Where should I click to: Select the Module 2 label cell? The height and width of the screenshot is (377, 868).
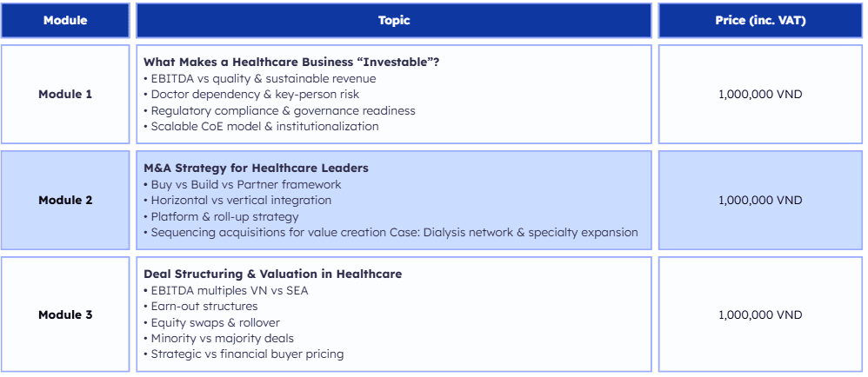tap(65, 201)
